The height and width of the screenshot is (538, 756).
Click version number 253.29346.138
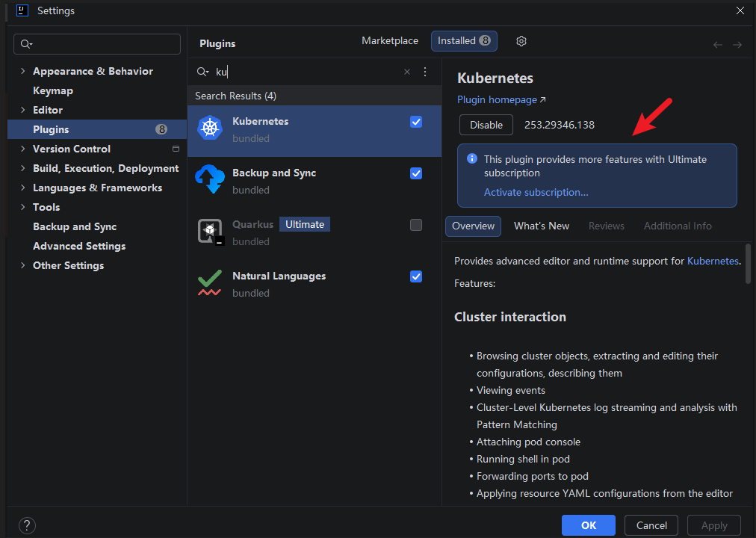(560, 125)
